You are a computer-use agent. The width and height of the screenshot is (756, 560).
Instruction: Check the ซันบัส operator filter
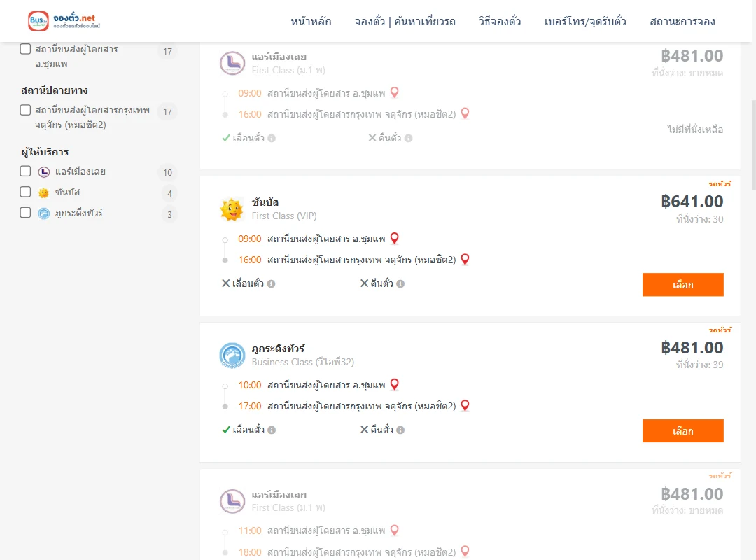coord(26,192)
